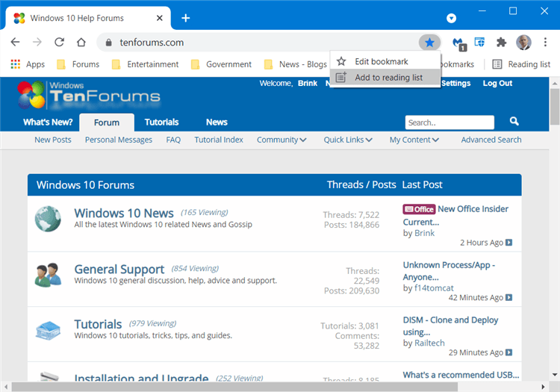Go to last post icon beside 2 Hours Ago
Image resolution: width=560 pixels, height=392 pixels.
coord(509,243)
